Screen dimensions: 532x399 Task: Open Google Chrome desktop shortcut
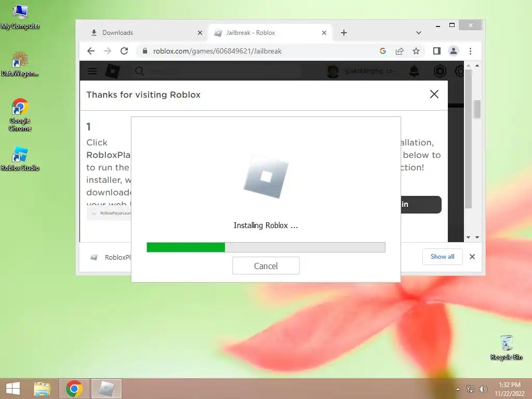(x=20, y=115)
